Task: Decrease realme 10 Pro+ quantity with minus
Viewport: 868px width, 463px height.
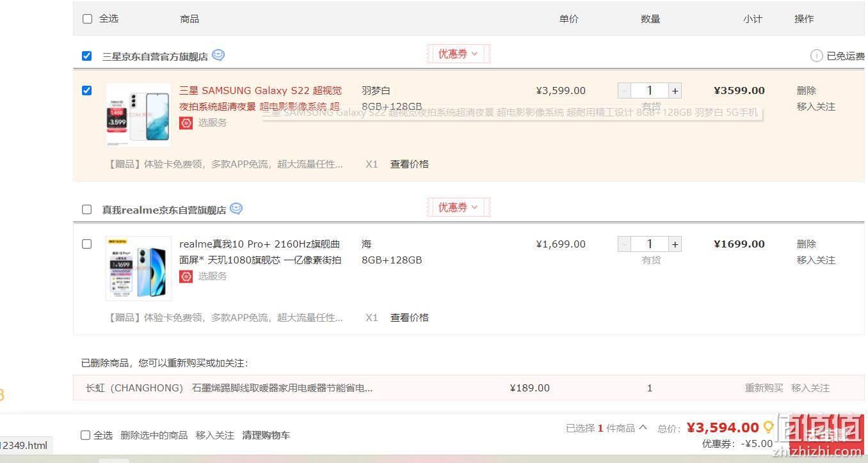Action: [625, 244]
